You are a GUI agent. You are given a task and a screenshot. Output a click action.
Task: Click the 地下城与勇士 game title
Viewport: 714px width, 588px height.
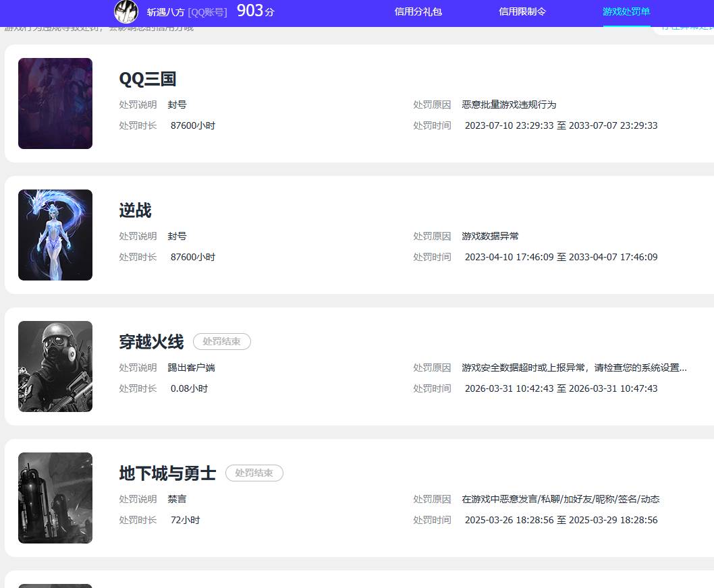[167, 473]
